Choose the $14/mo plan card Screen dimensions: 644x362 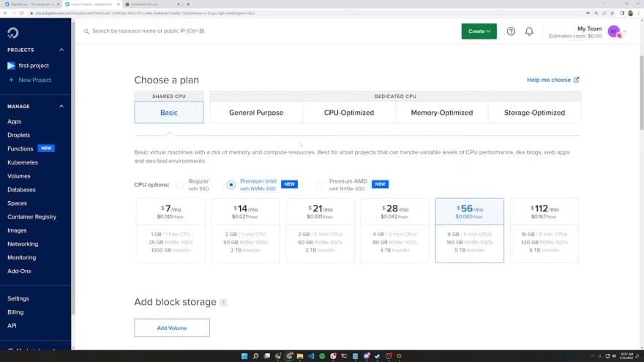point(245,230)
